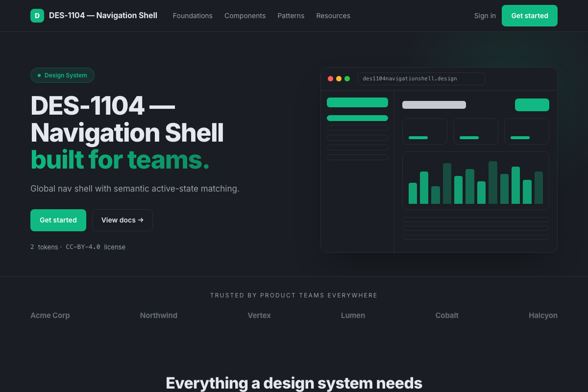Click the green button inside mockup content
Screen dimensions: 588x392
pos(532,105)
